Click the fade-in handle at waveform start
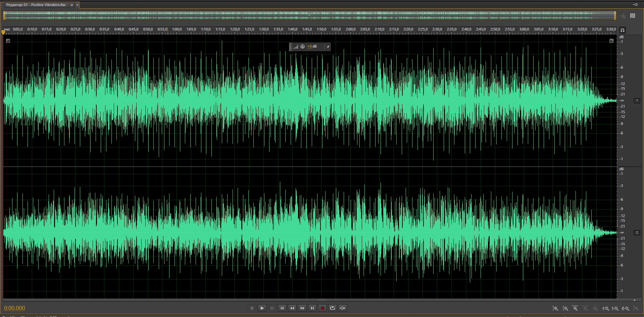 point(8,41)
